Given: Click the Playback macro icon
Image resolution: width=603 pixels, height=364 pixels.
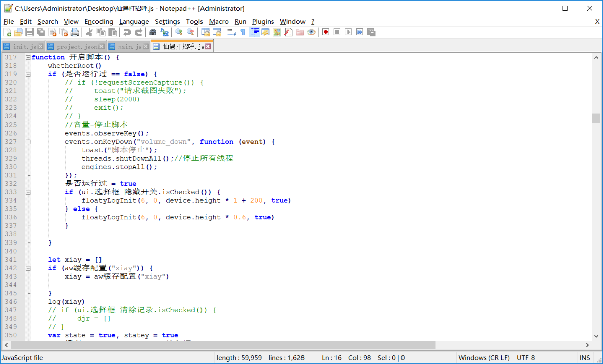Looking at the screenshot, I should (348, 32).
